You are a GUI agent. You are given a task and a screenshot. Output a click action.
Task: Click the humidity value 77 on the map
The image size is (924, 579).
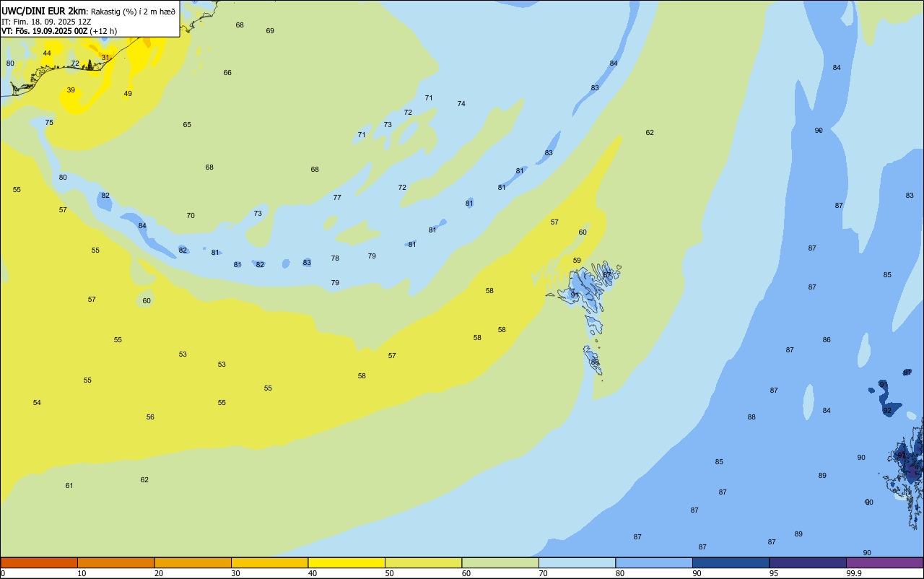[x=337, y=198]
